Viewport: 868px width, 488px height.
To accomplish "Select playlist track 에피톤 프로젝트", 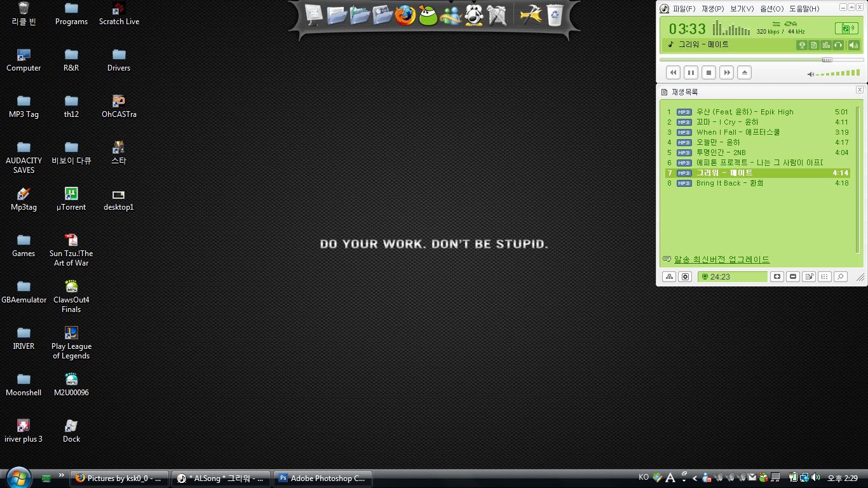I will pos(757,163).
